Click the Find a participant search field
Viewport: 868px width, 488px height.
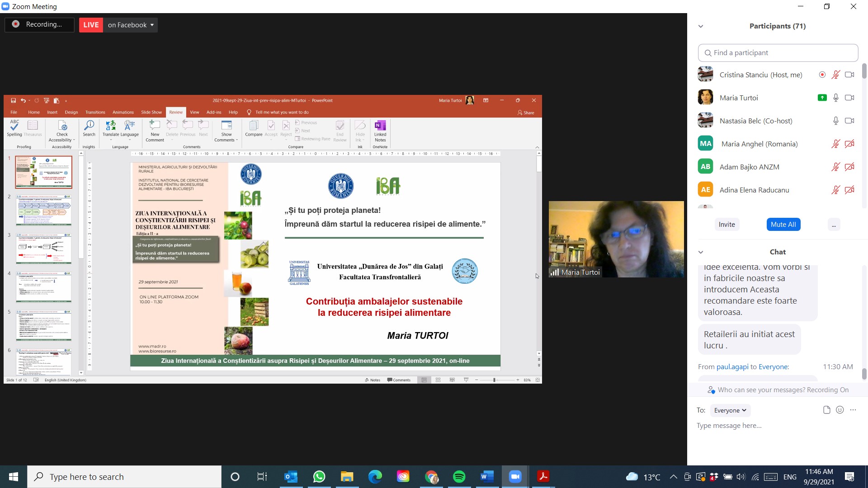point(778,53)
